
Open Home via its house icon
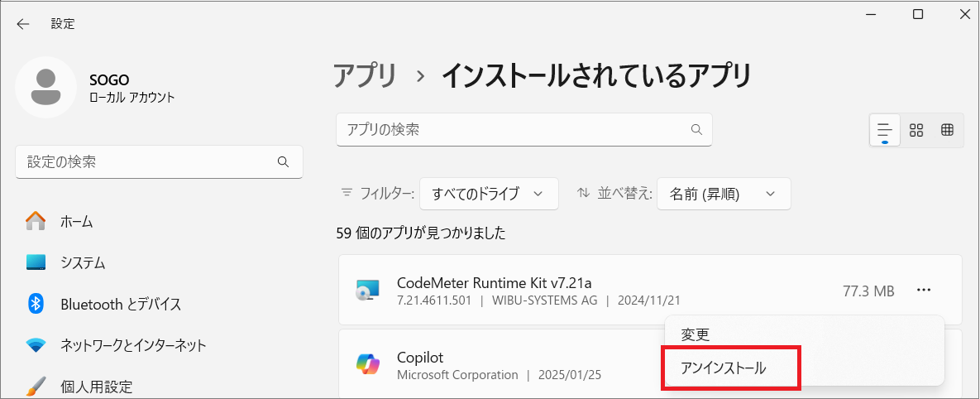point(36,221)
